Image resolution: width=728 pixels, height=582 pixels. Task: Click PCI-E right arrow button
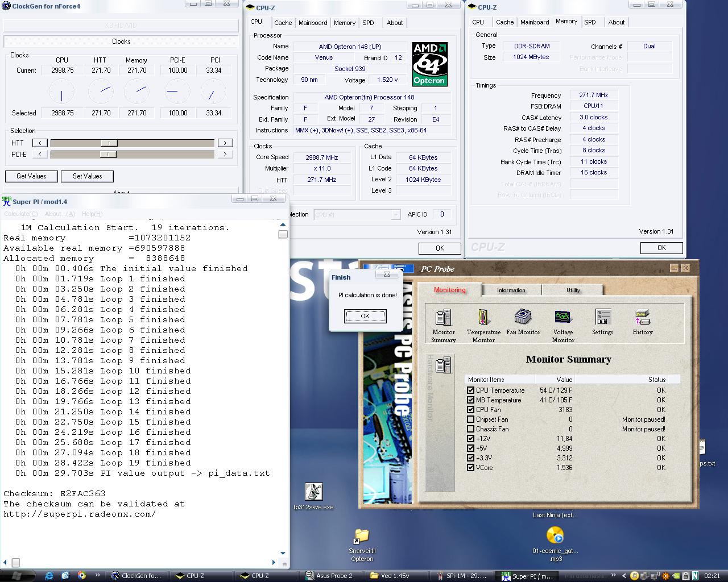click(x=225, y=154)
